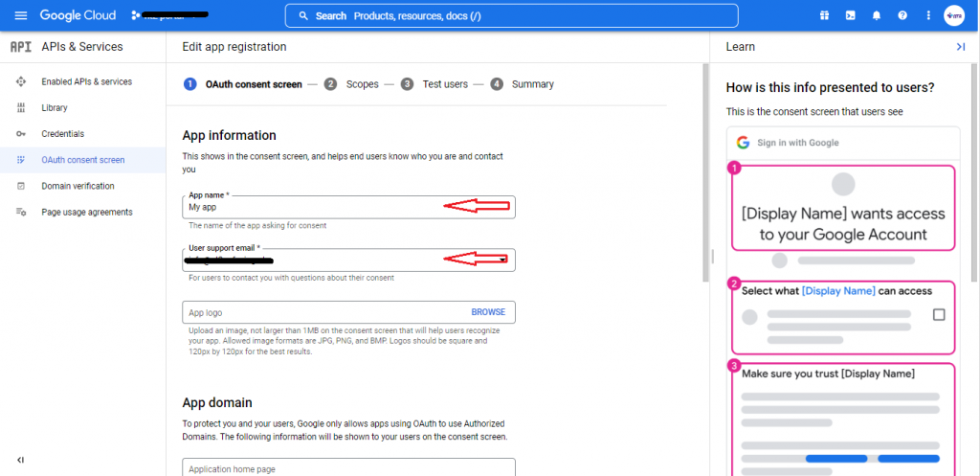Click the Domain verification checkbox icon
Image resolution: width=980 pixels, height=476 pixels.
[21, 186]
